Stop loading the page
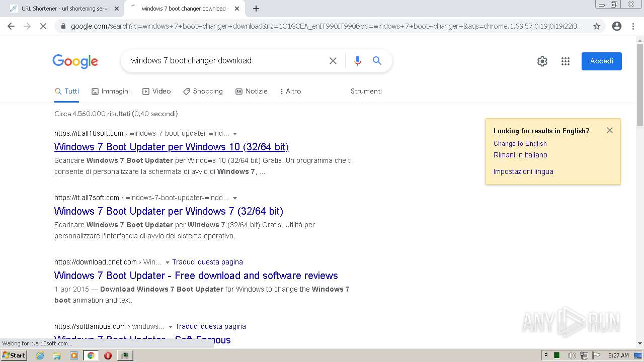This screenshot has height=362, width=644. coord(43,26)
